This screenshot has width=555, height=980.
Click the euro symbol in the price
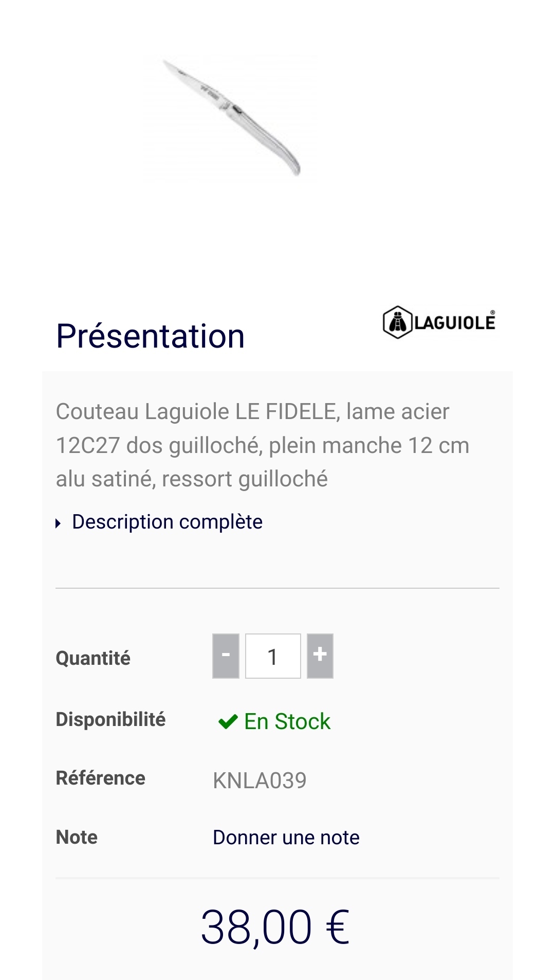338,927
